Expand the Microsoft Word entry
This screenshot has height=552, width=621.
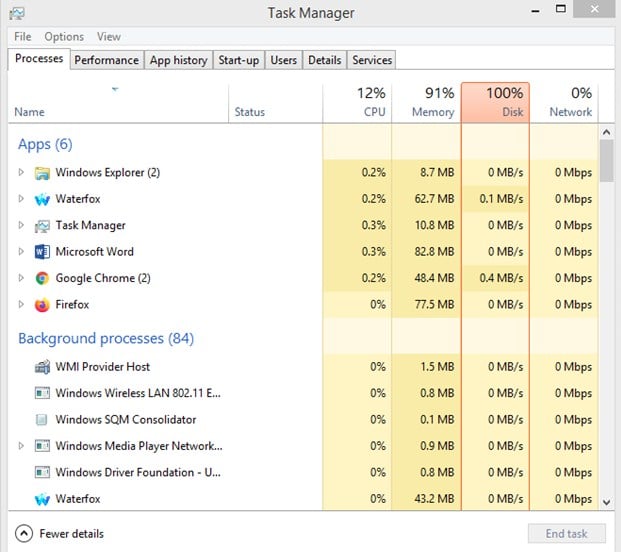(x=21, y=251)
